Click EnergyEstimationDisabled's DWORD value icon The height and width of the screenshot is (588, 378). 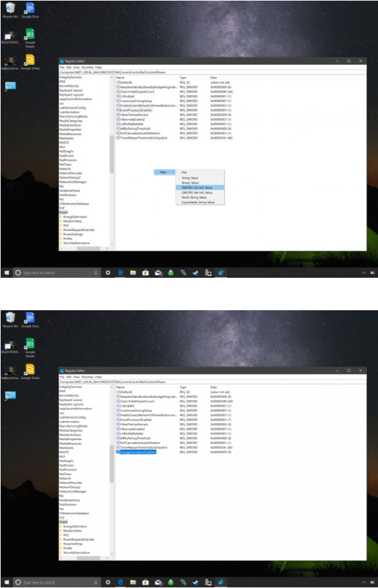117,452
